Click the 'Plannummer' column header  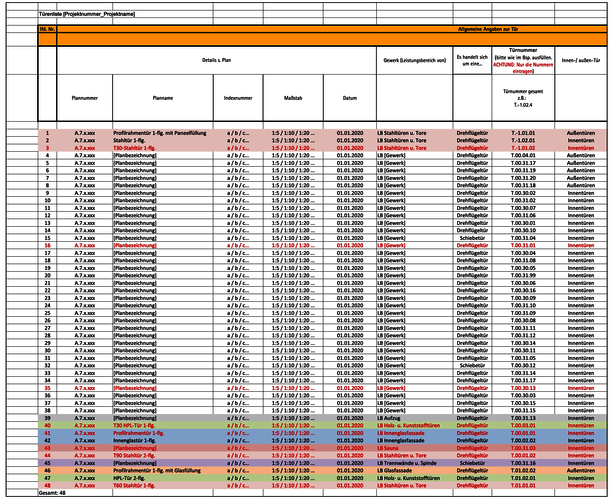[x=85, y=98]
